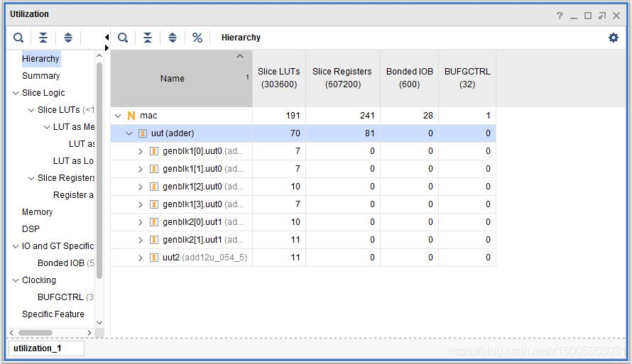Maximize the Utilization panel
The width and height of the screenshot is (632, 364).
588,16
